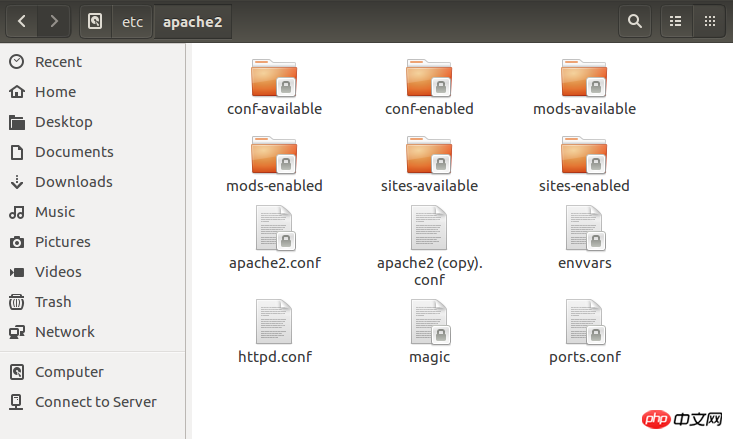This screenshot has width=733, height=439.
Task: Click the 'magic' file name label
Action: pos(430,358)
